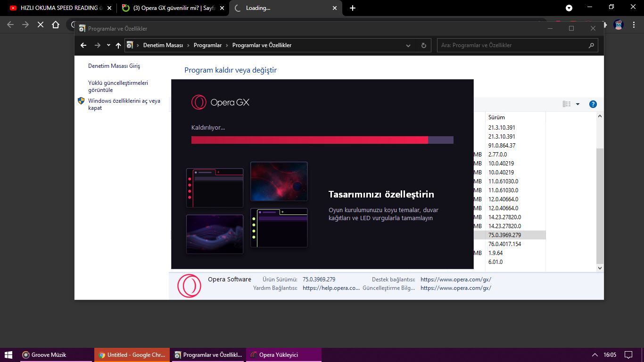Open Yüklü güncelleştirmeleri görüntüle link
644x362 pixels.
(x=118, y=86)
